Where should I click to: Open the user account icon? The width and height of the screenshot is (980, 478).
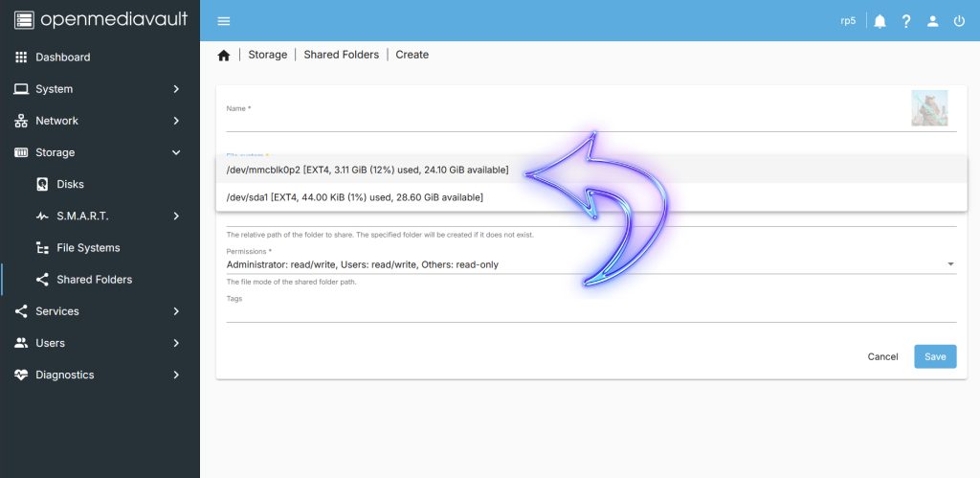pos(932,21)
